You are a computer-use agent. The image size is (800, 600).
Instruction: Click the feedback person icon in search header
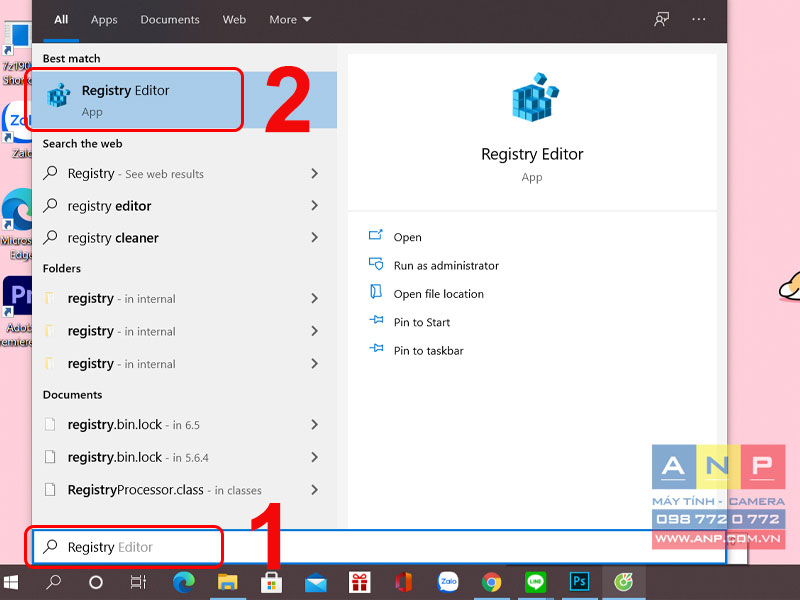pos(661,20)
